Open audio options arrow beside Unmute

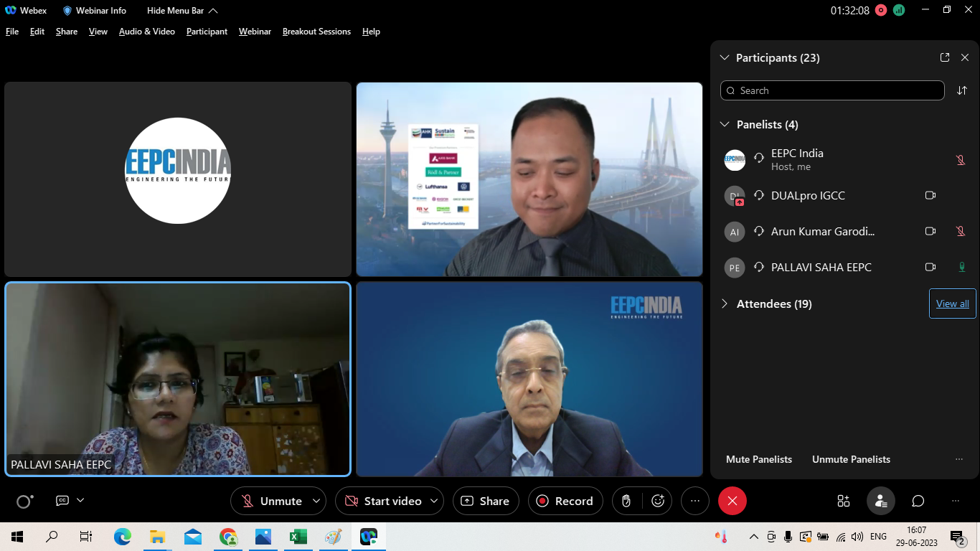(316, 501)
